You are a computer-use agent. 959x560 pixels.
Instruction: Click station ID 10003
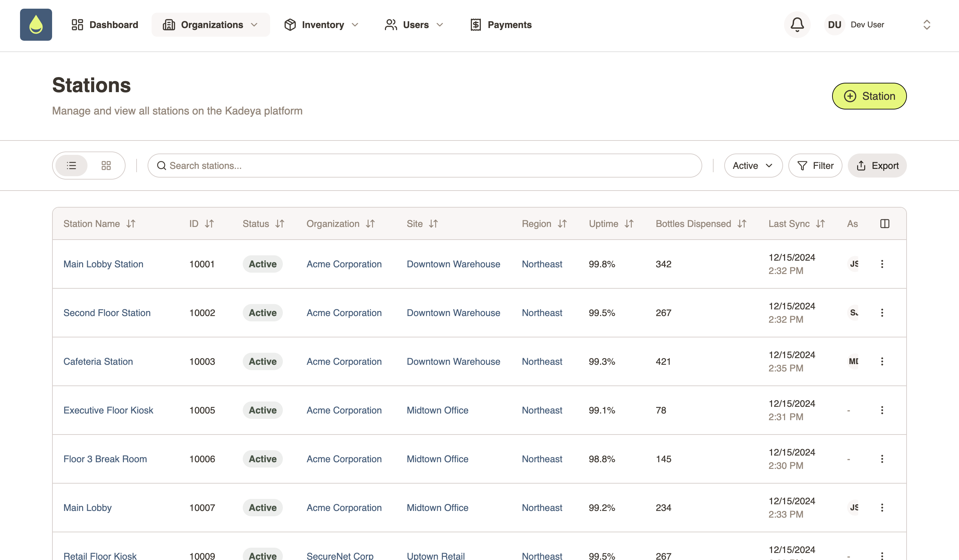(x=202, y=361)
